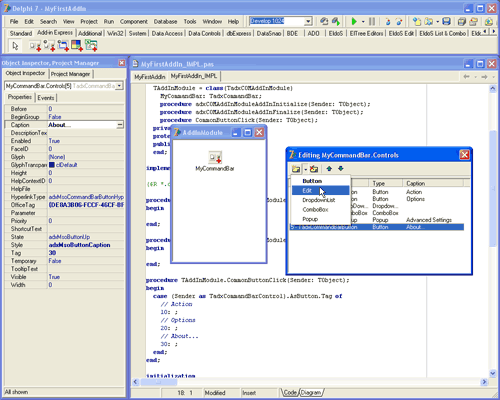Switch to the Diagram tab
This screenshot has width=500, height=400.
[x=311, y=393]
